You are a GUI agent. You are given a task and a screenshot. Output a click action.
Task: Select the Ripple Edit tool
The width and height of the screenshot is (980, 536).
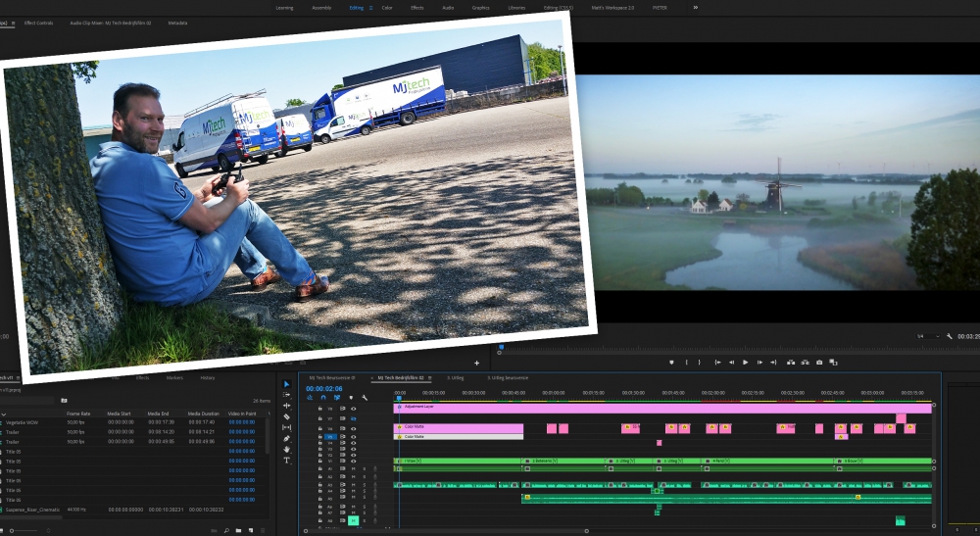(287, 406)
